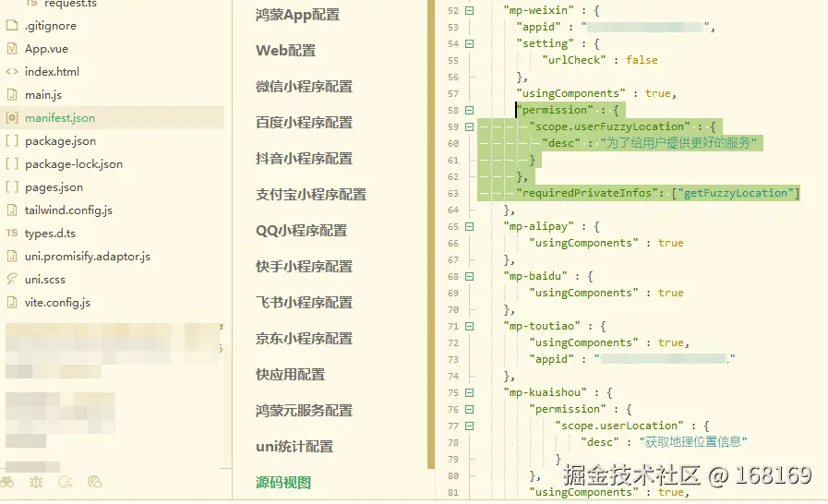Click the brackets icon beside package.json

[12, 141]
